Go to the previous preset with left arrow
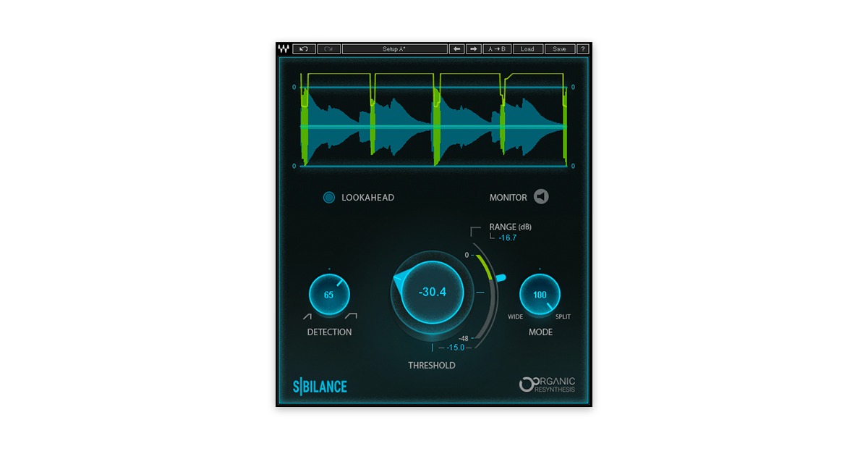This screenshot has width=868, height=454. click(456, 49)
